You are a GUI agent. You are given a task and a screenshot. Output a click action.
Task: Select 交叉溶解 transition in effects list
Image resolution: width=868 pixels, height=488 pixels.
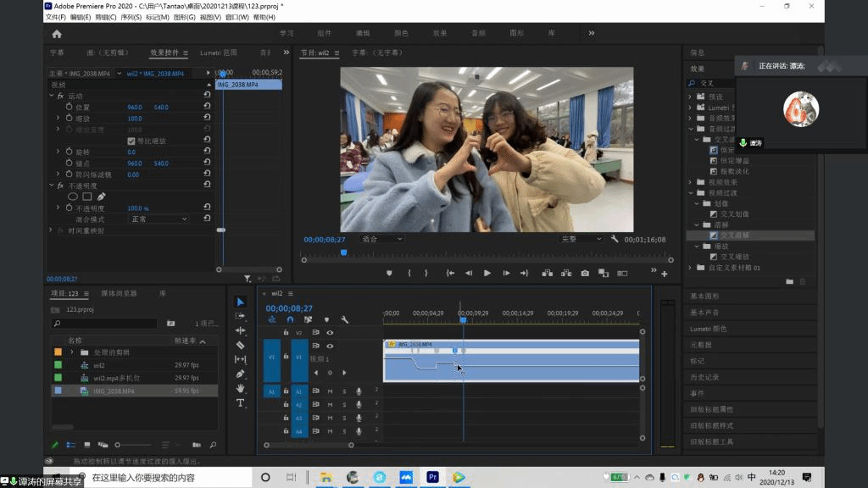(734, 235)
